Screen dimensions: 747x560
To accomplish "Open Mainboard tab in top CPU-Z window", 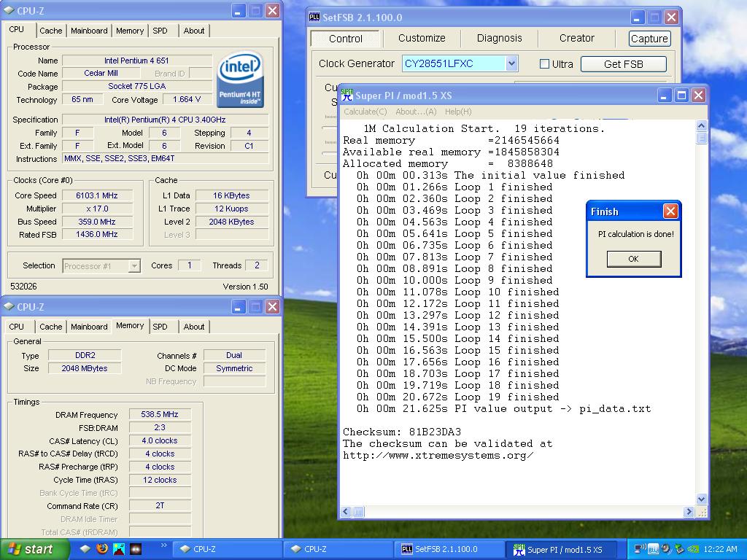I will tap(89, 31).
